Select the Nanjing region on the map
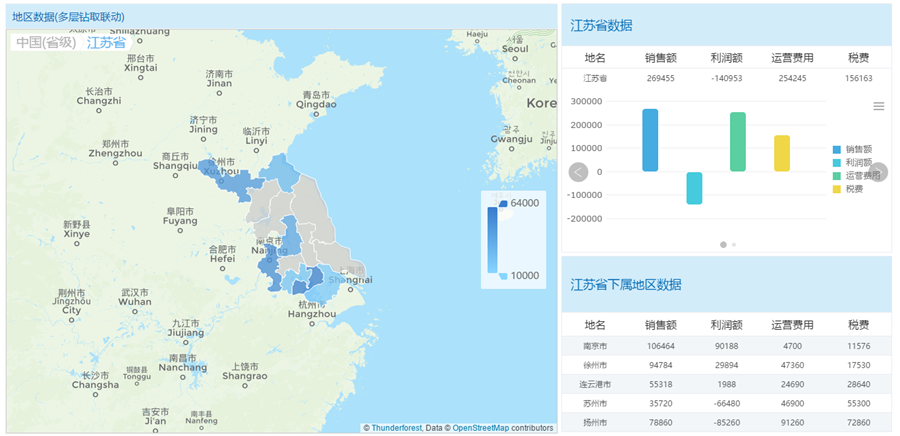Screen dimensions: 900x436 tap(271, 267)
